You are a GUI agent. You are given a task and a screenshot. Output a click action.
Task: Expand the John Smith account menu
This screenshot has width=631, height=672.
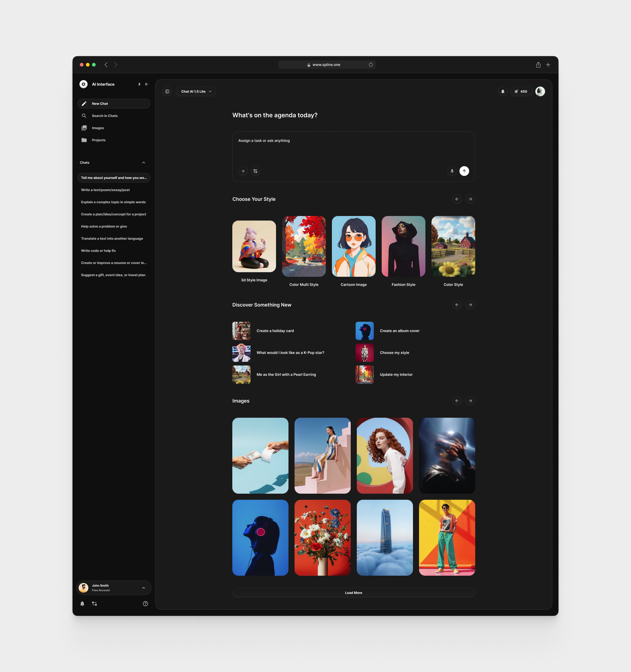(114, 588)
